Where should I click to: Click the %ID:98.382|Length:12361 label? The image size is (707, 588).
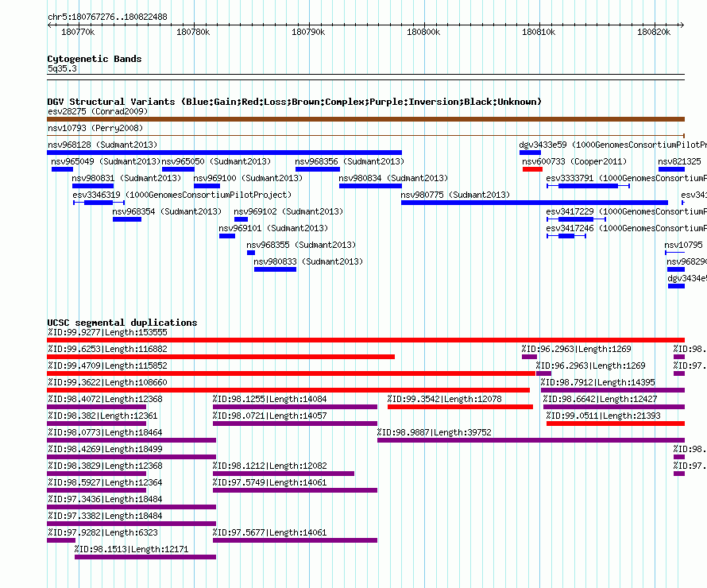[102, 416]
